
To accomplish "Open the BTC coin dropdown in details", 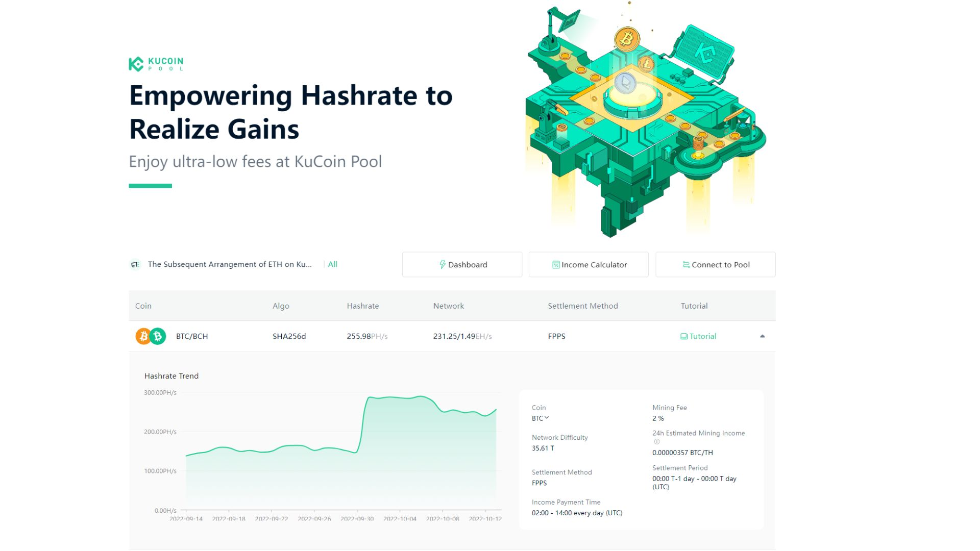I will [540, 418].
